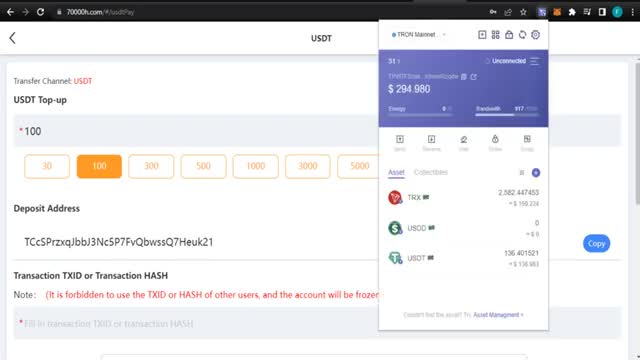Open the MetaMask fox extension icon
The height and width of the screenshot is (360, 640).
[557, 12]
